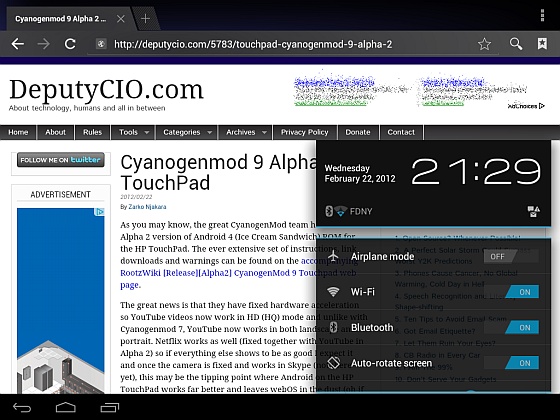Reload the page with the refresh icon

coord(70,44)
